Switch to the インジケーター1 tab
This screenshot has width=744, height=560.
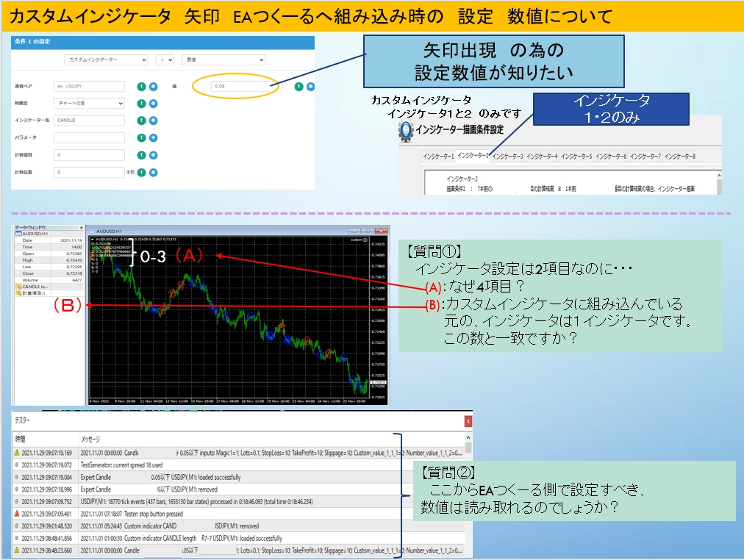(437, 157)
